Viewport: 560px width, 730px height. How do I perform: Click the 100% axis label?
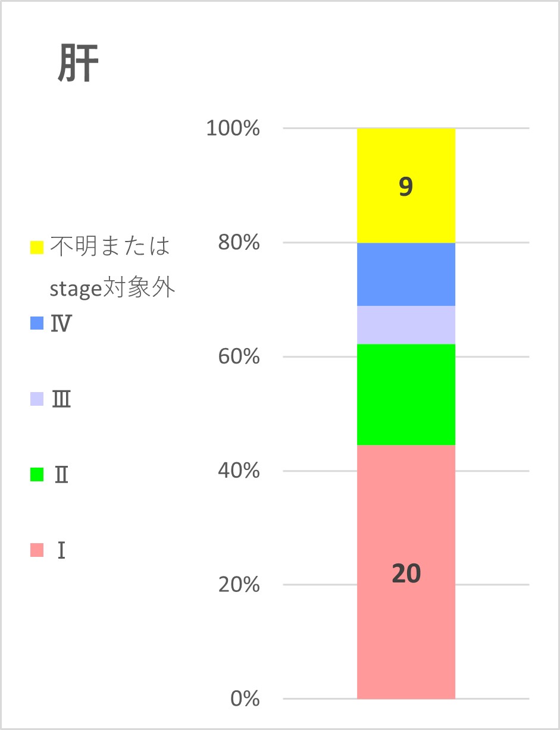tap(233, 128)
